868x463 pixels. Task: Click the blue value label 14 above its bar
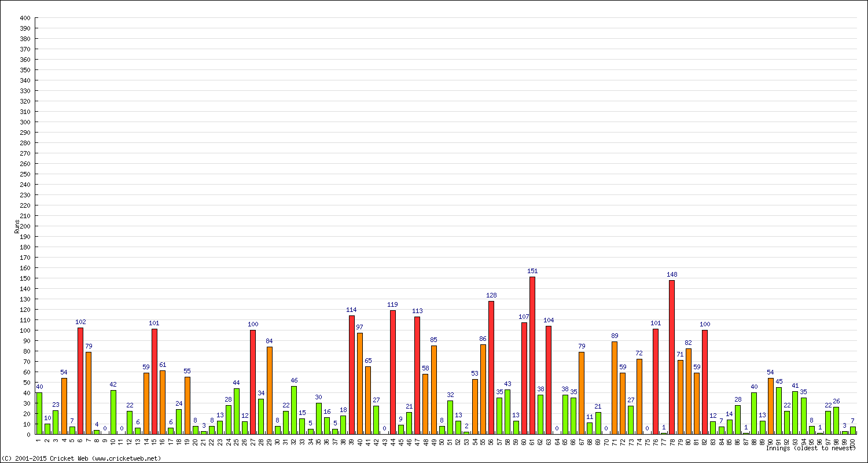pyautogui.click(x=730, y=414)
